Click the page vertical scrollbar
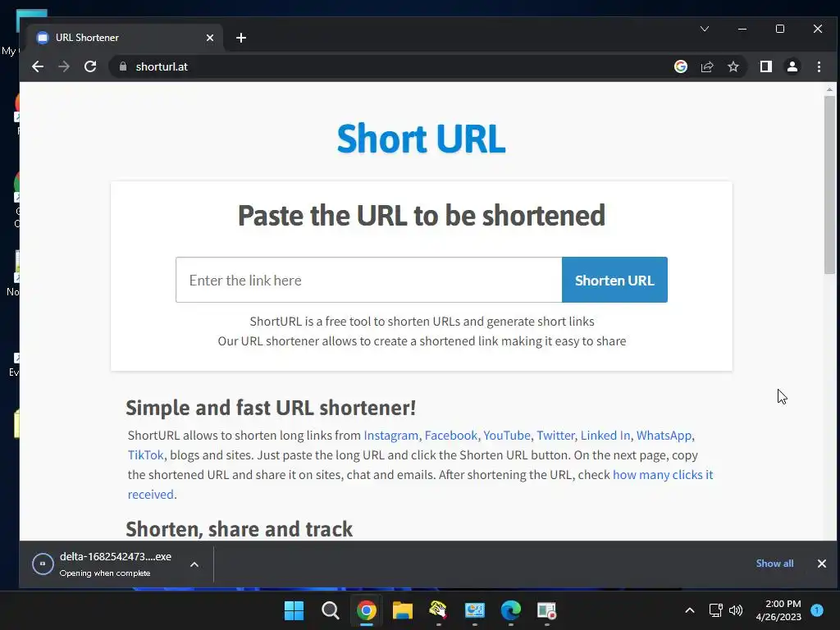The width and height of the screenshot is (840, 630). [x=829, y=185]
